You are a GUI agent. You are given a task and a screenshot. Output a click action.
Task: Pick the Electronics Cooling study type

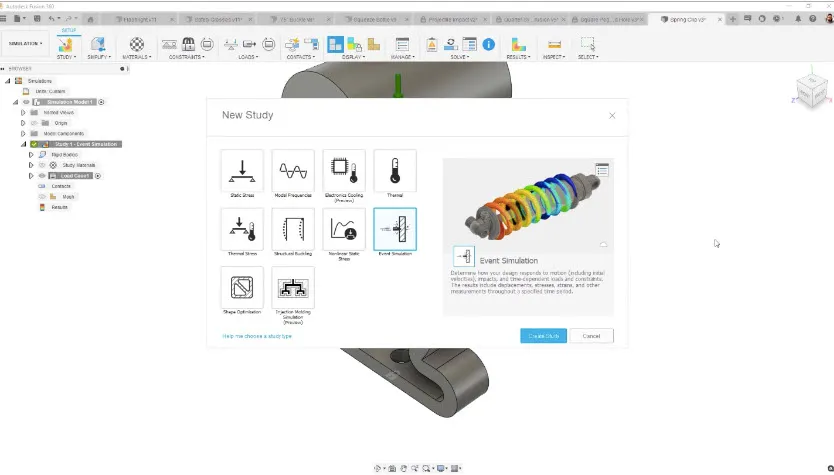(x=344, y=171)
